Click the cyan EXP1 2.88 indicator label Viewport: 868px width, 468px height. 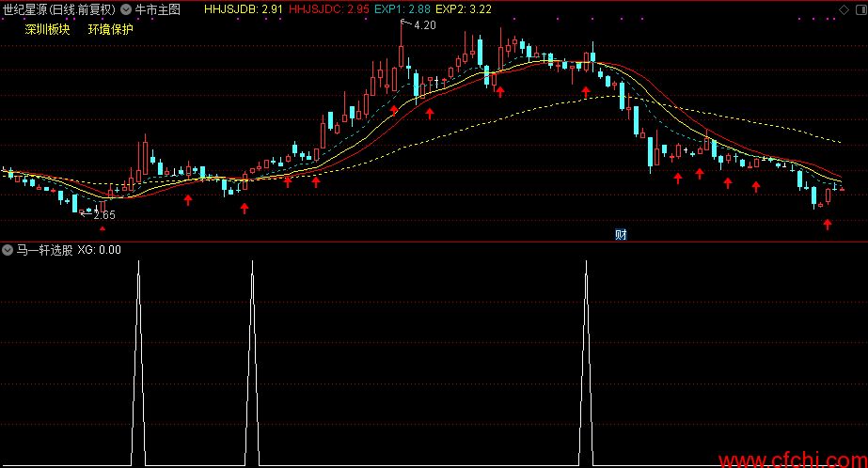(x=402, y=9)
